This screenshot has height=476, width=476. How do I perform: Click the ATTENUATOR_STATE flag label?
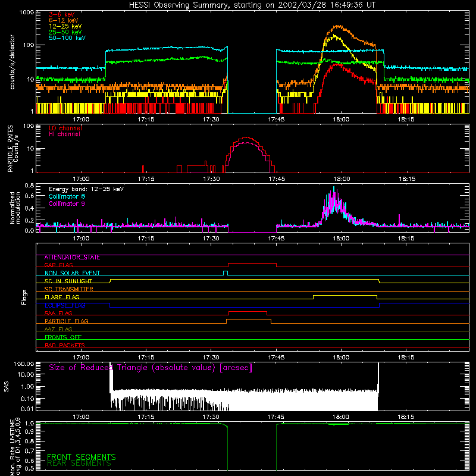coord(72,258)
